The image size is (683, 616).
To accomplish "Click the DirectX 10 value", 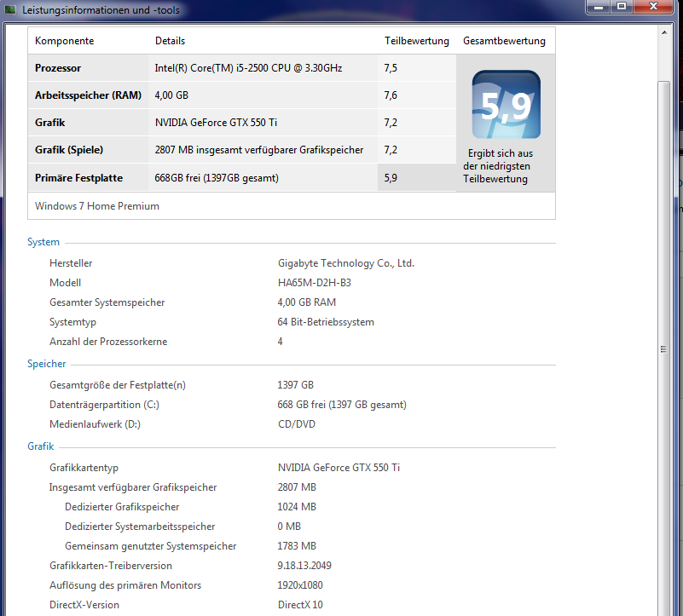I will coord(300,605).
